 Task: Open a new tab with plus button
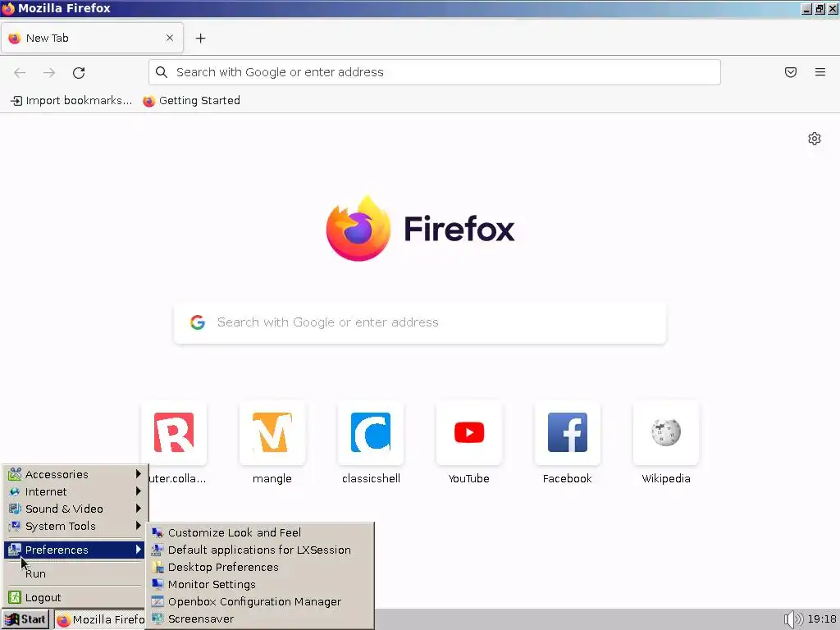[200, 38]
